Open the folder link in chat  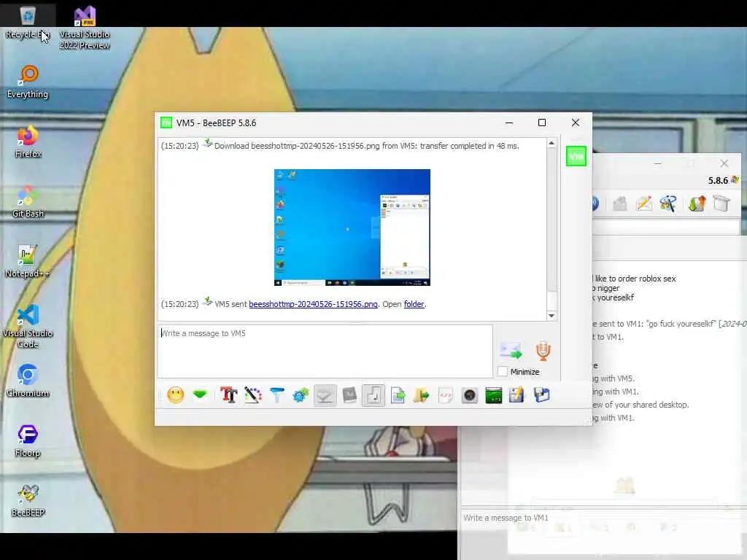414,304
